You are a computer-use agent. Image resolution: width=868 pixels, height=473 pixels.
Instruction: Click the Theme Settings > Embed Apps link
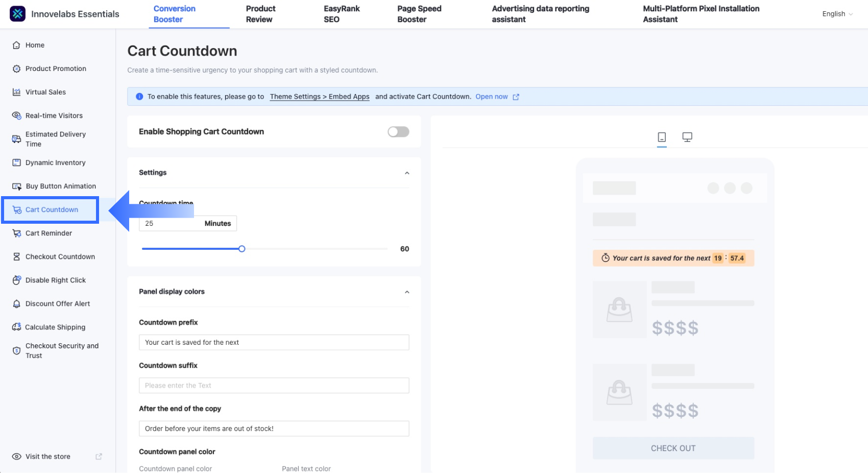(319, 97)
